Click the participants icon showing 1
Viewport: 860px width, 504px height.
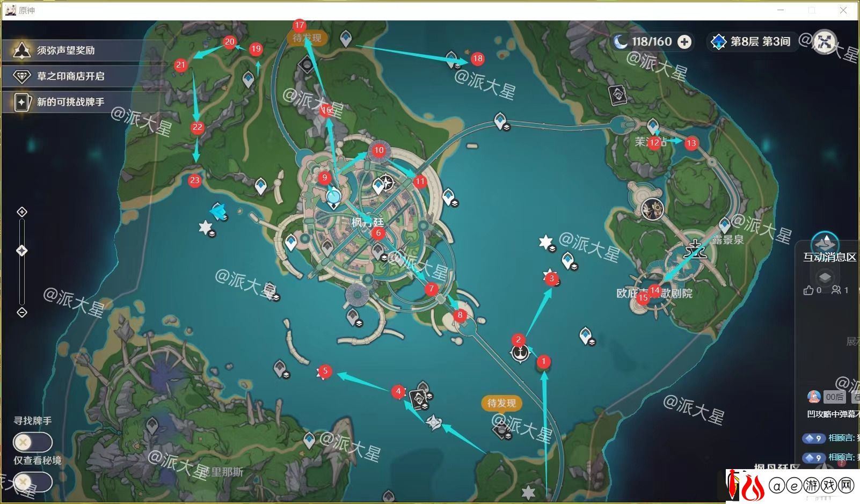tap(836, 290)
